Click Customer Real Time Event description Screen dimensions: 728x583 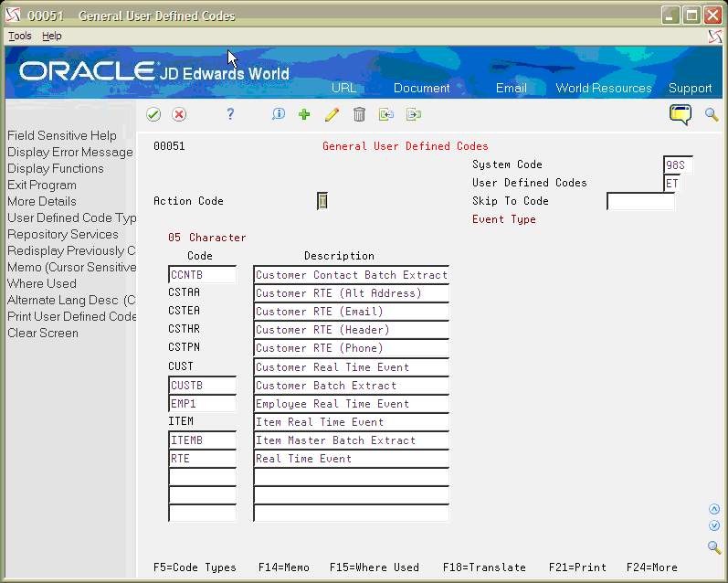(x=352, y=367)
